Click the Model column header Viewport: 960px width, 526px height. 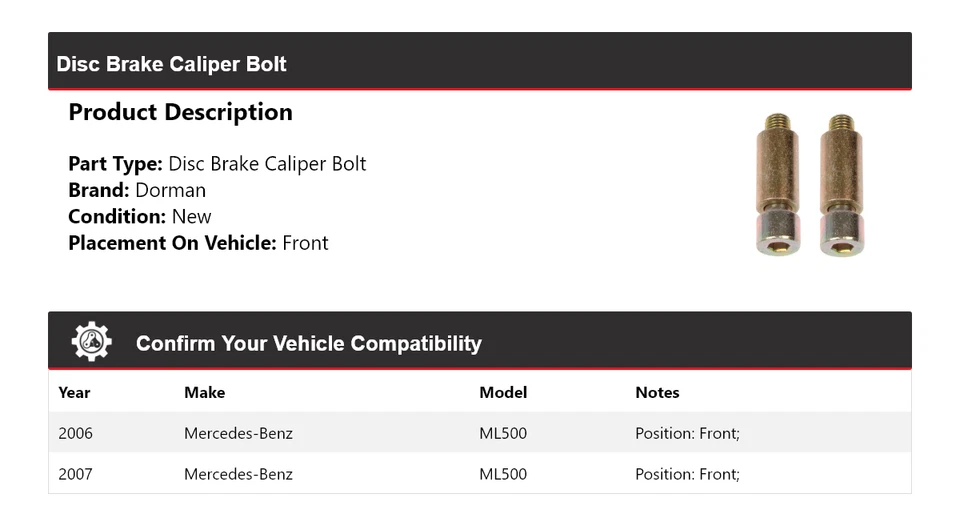tap(503, 393)
